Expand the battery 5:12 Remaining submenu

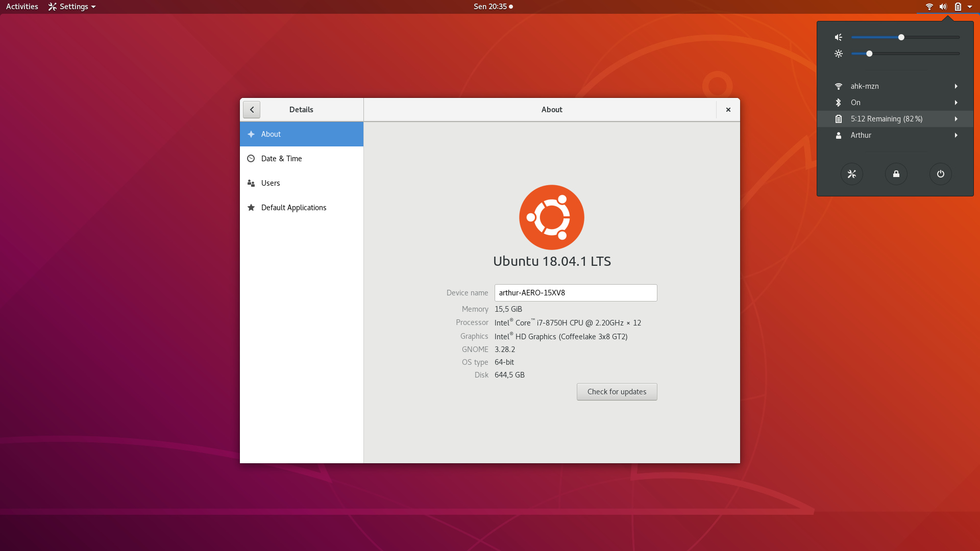pyautogui.click(x=895, y=119)
